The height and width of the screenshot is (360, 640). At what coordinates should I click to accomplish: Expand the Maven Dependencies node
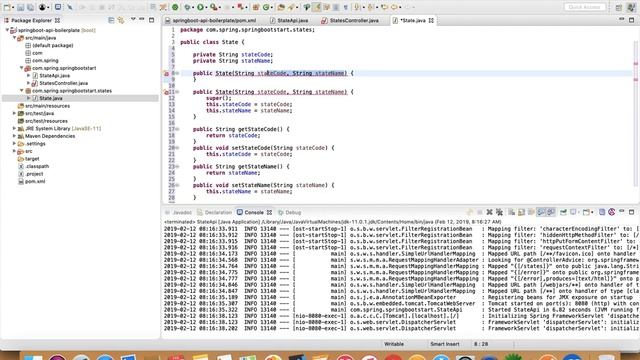point(14,136)
